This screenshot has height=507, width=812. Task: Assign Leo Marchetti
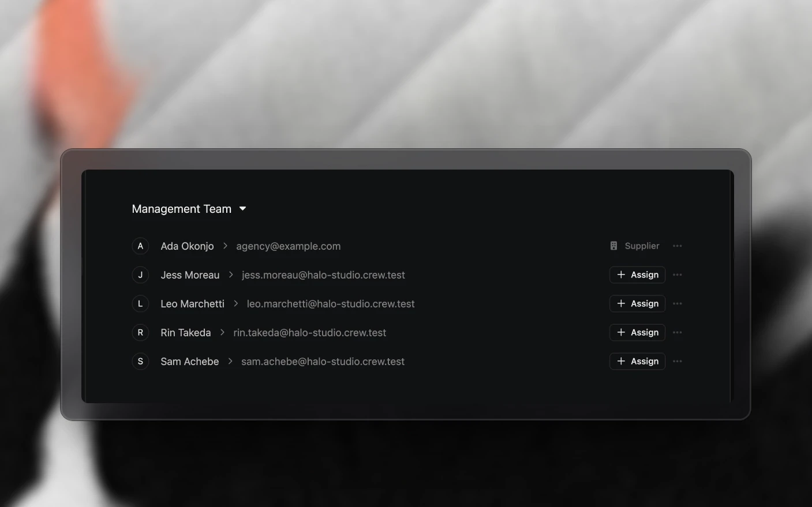[x=637, y=304]
